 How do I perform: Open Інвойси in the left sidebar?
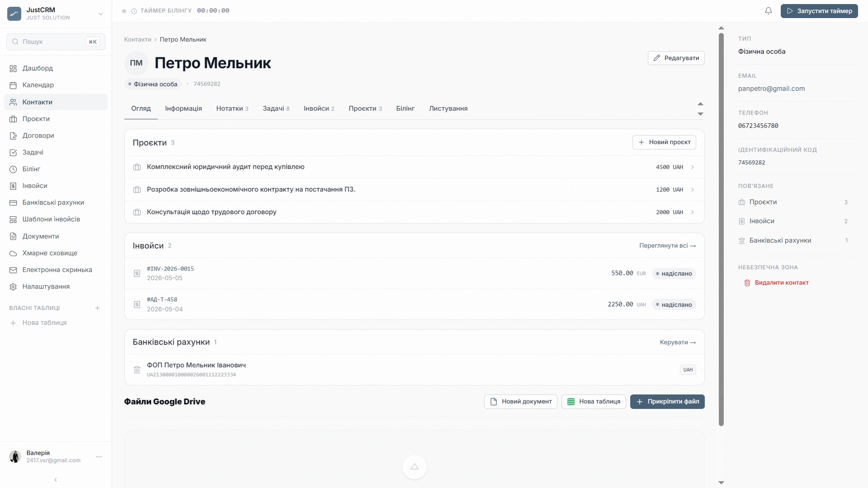[x=56, y=186]
